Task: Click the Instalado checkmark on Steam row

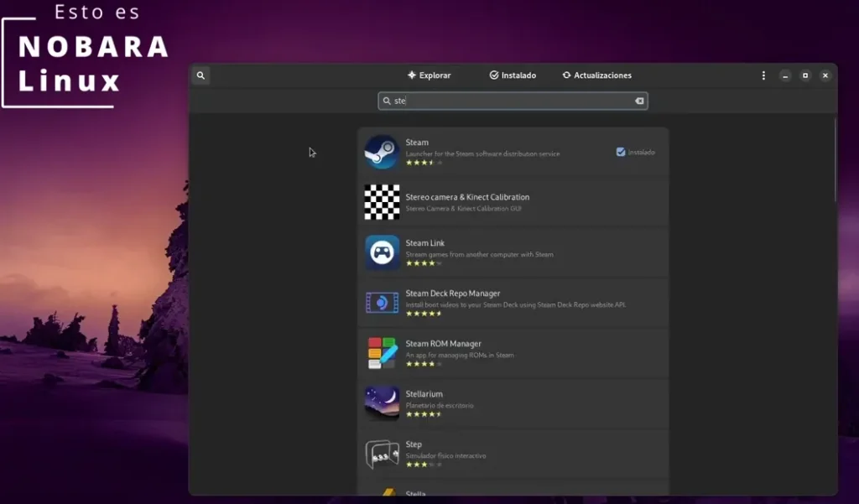Action: click(x=621, y=153)
